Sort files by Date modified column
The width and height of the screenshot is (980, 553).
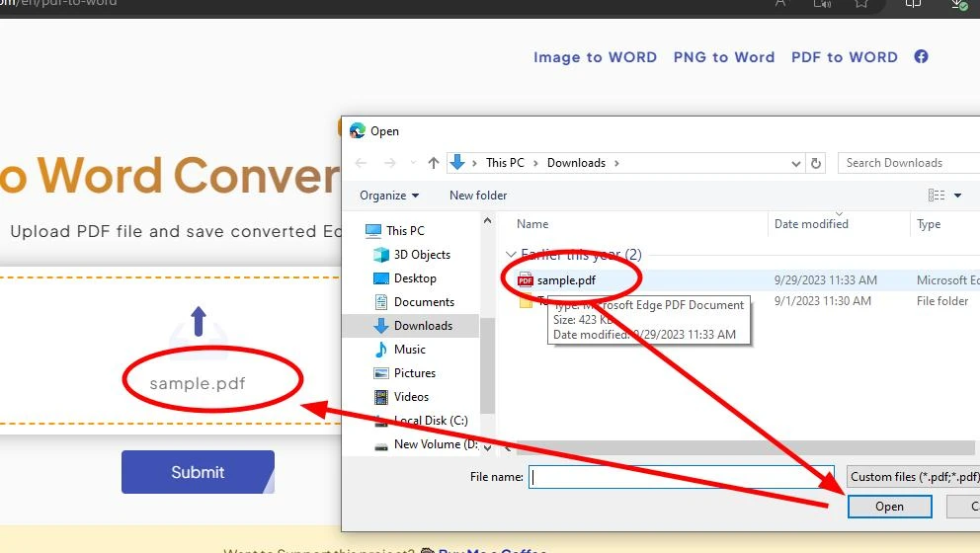[x=811, y=224]
